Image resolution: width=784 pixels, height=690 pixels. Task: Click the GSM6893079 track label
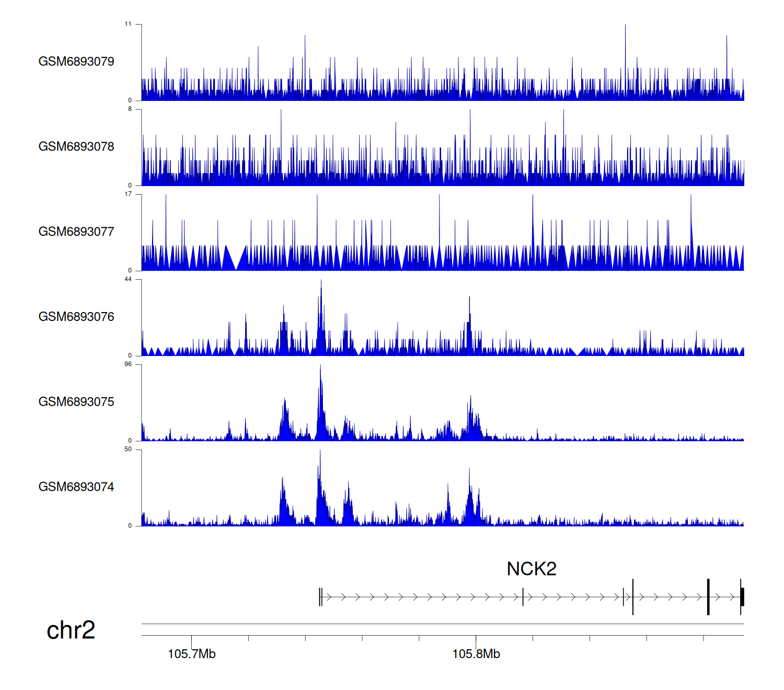76,62
